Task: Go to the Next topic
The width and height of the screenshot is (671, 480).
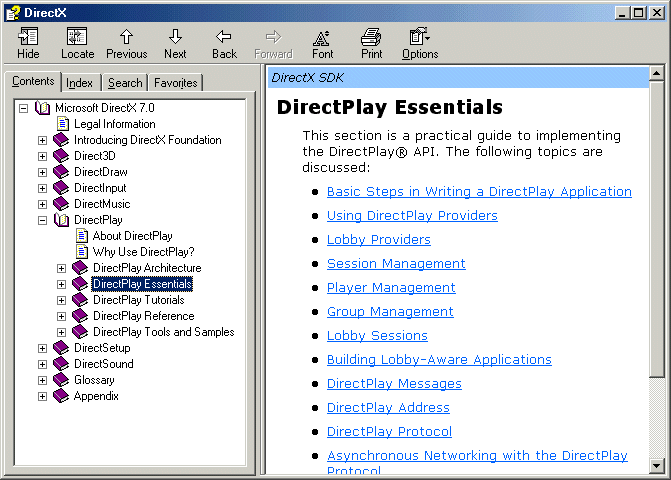Action: (175, 42)
